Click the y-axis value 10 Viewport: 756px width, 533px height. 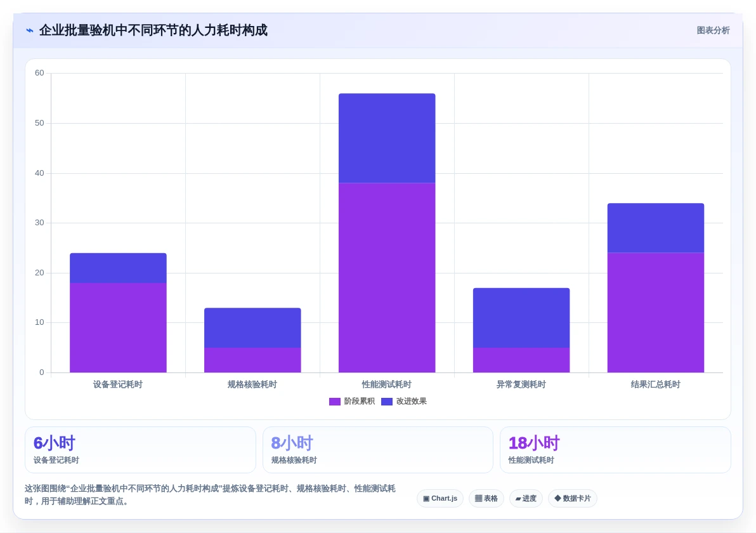click(x=39, y=322)
